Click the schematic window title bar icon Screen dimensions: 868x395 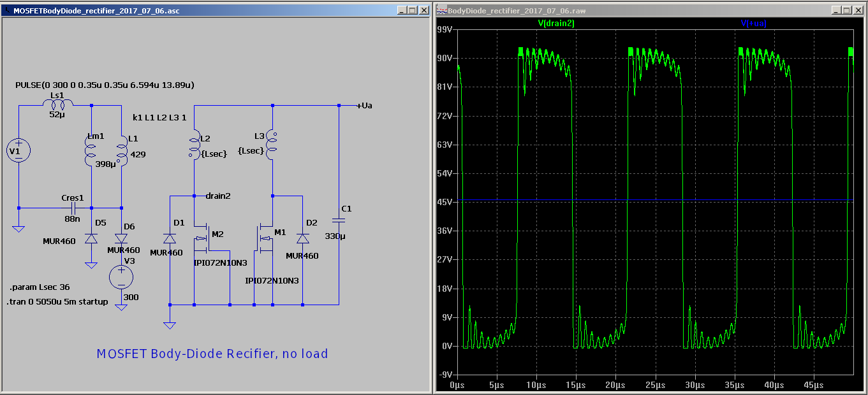point(8,11)
